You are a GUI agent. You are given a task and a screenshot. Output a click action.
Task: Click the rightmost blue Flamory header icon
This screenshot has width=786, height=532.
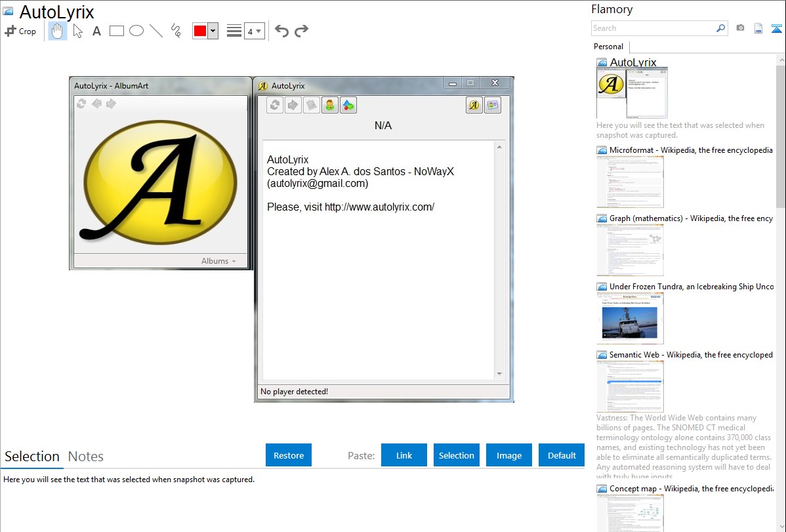pos(776,28)
